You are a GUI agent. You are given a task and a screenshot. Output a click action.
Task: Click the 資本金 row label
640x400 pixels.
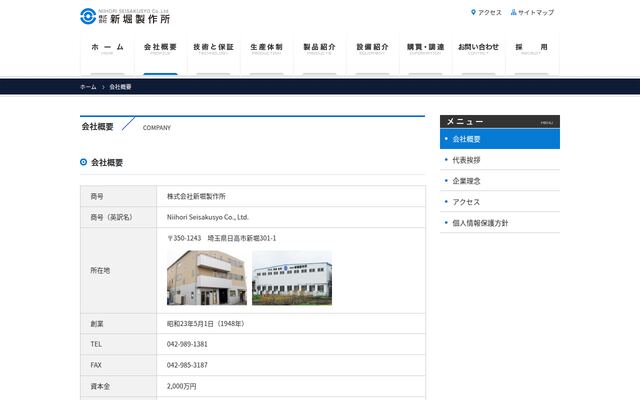(x=100, y=386)
